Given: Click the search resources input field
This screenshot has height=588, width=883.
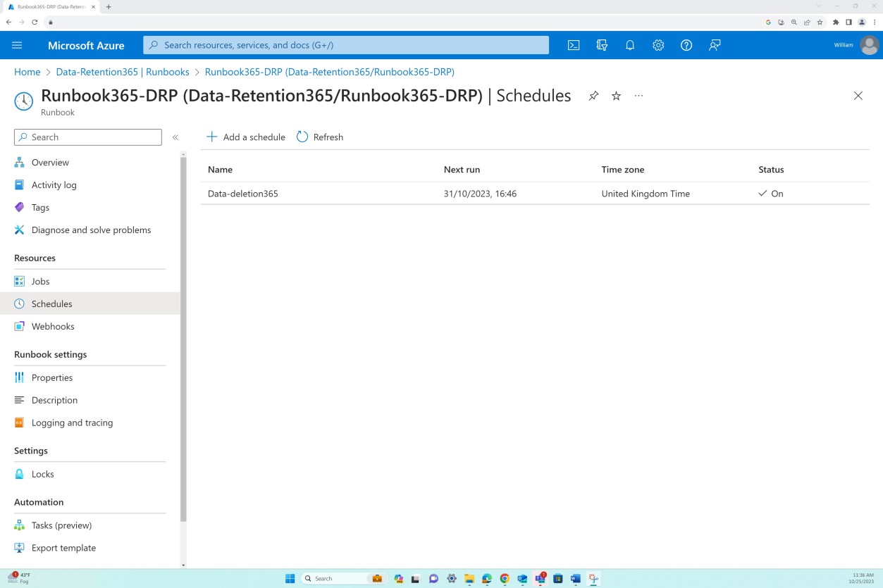Looking at the screenshot, I should click(x=345, y=44).
